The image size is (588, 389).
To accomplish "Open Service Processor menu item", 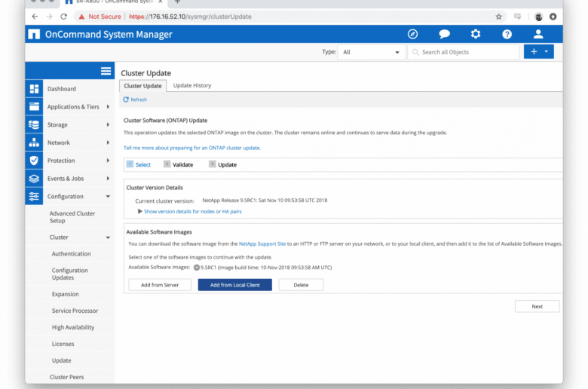I will tap(75, 311).
